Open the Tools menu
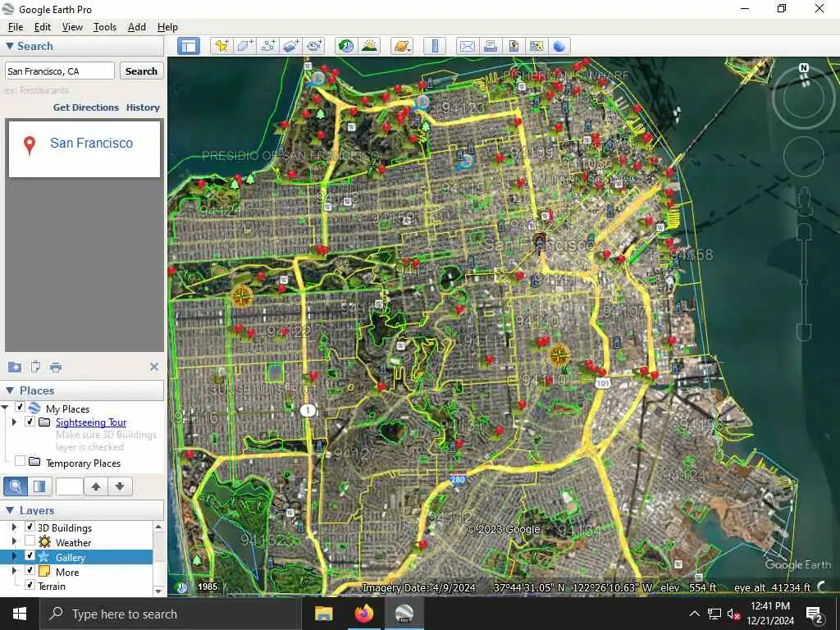 click(x=104, y=27)
